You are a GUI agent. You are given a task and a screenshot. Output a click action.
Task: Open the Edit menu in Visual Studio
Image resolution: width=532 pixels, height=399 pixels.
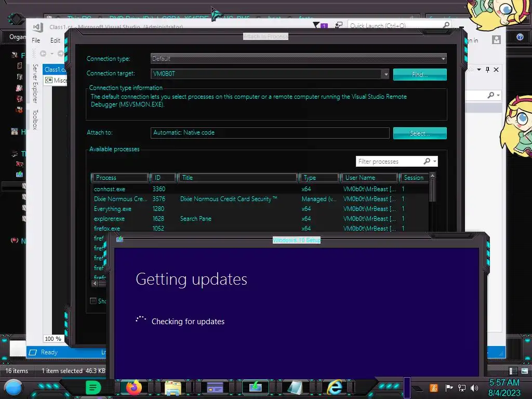click(55, 41)
